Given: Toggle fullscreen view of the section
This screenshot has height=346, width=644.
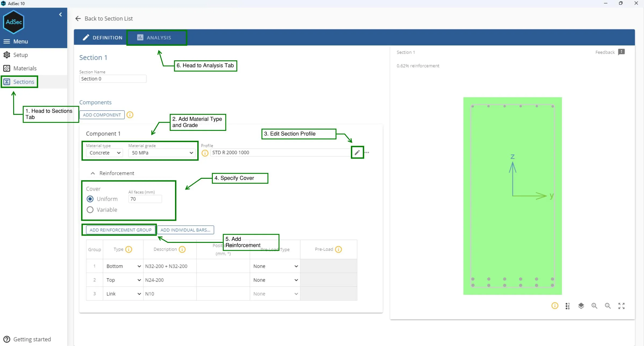Looking at the screenshot, I should [622, 306].
